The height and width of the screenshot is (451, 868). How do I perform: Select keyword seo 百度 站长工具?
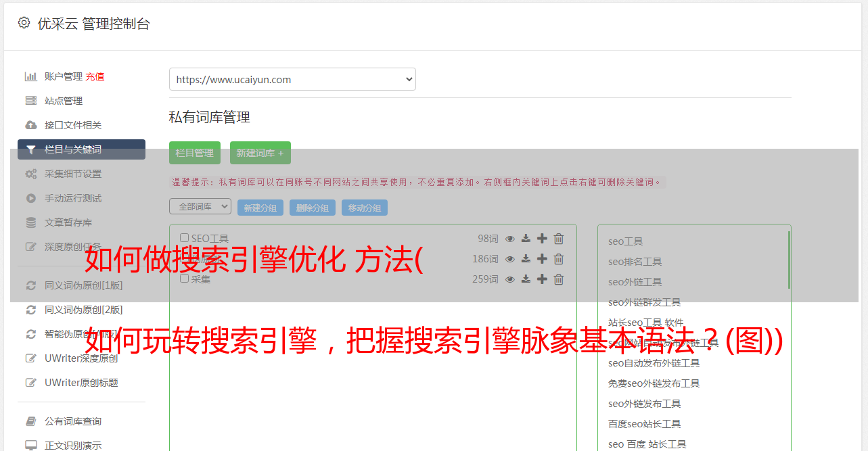click(647, 444)
